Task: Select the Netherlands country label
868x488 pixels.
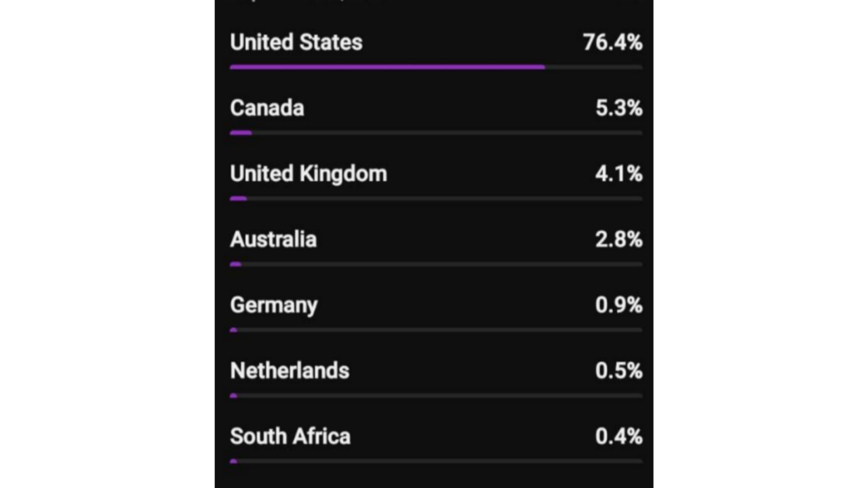Action: [290, 371]
